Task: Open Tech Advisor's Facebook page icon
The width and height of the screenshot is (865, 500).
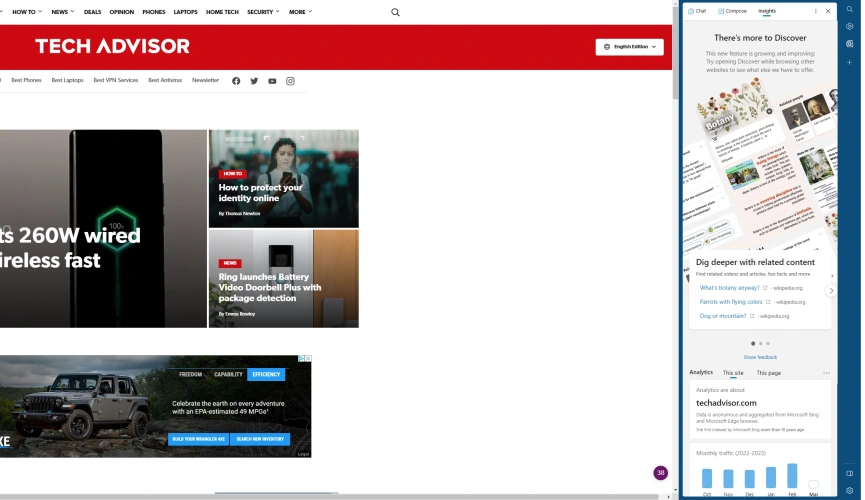Action: (x=236, y=81)
